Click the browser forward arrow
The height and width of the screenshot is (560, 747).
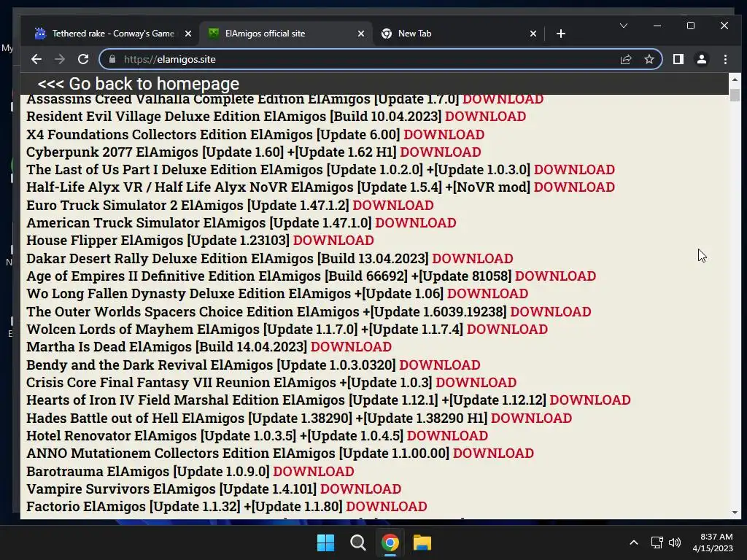pos(60,59)
